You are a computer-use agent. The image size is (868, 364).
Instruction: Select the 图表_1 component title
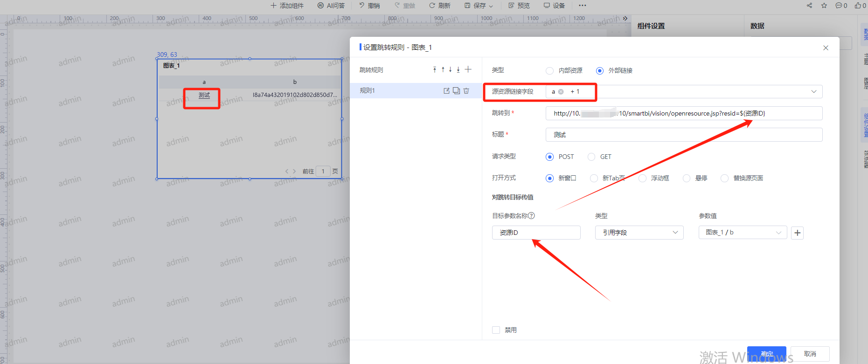(x=171, y=66)
